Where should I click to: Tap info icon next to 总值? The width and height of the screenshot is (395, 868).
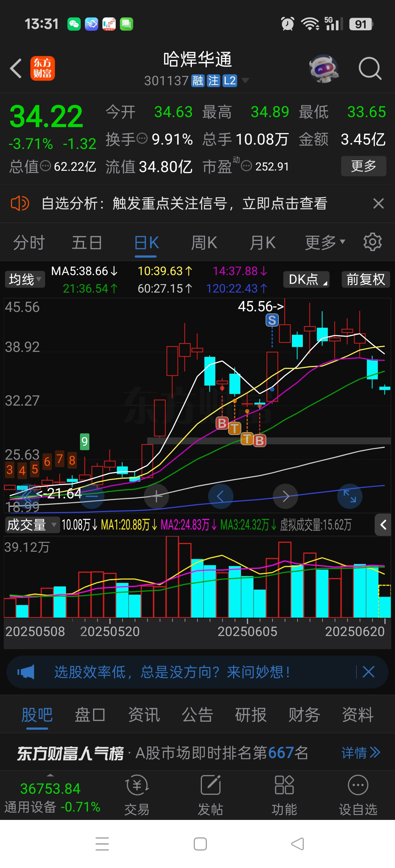(x=46, y=166)
